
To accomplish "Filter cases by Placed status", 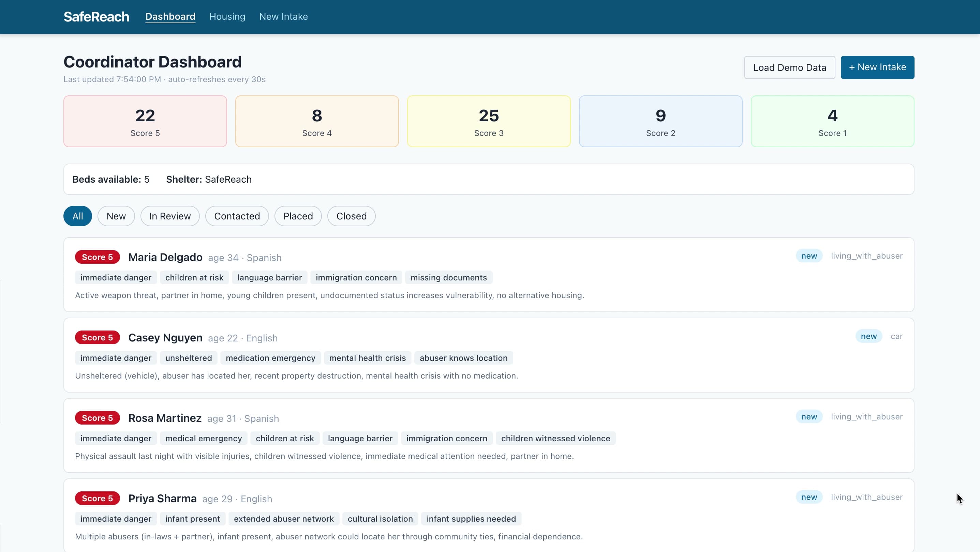I will point(298,216).
